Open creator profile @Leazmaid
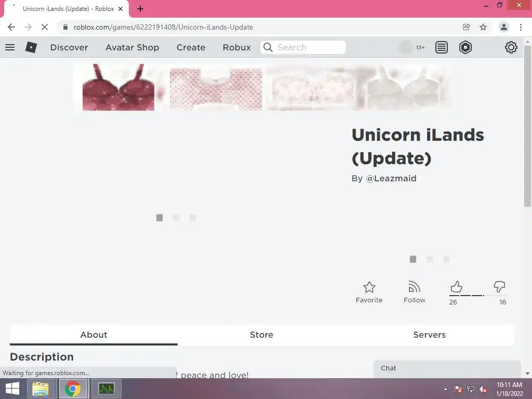The width and height of the screenshot is (532, 399). pyautogui.click(x=391, y=179)
